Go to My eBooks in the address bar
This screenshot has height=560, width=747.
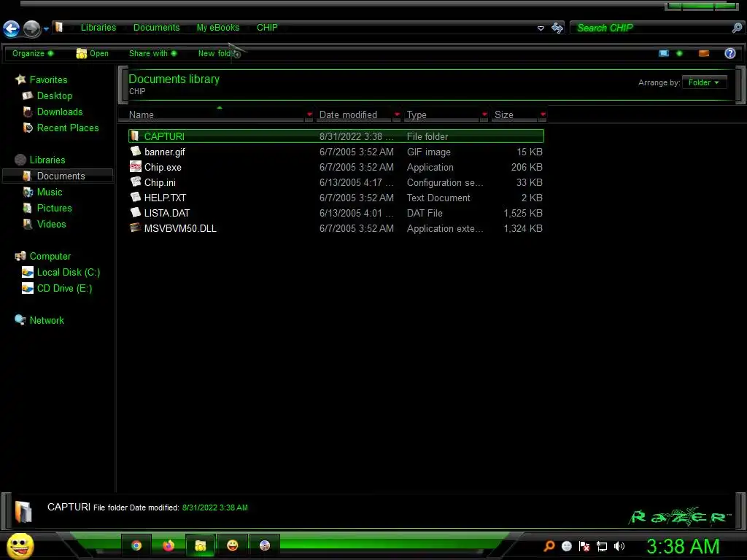217,28
